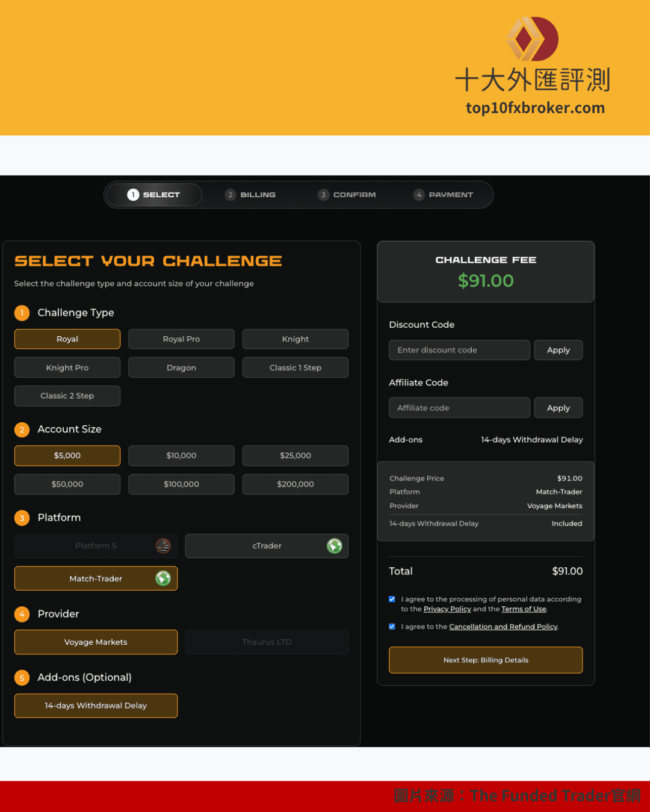Click the top10fxbroker diamond logo
This screenshot has height=812, width=650.
[532, 39]
